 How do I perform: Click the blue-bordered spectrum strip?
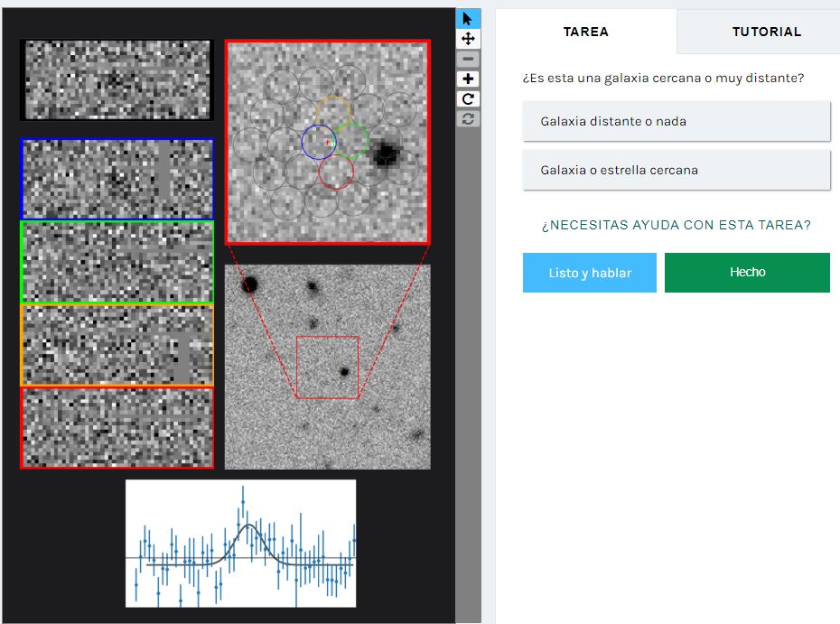(x=117, y=179)
